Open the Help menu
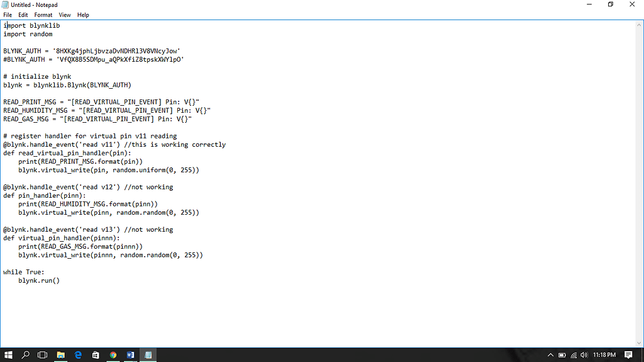The height and width of the screenshot is (362, 644). pos(83,15)
